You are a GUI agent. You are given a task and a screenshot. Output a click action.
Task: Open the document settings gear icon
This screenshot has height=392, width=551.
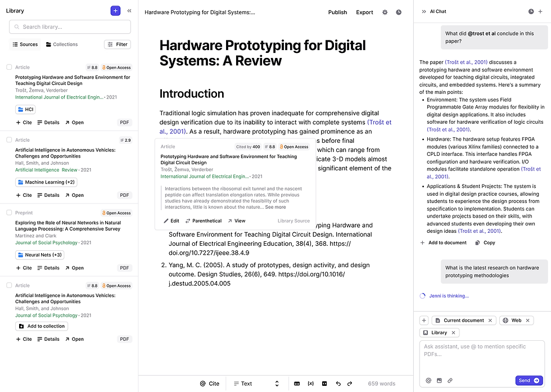point(385,12)
